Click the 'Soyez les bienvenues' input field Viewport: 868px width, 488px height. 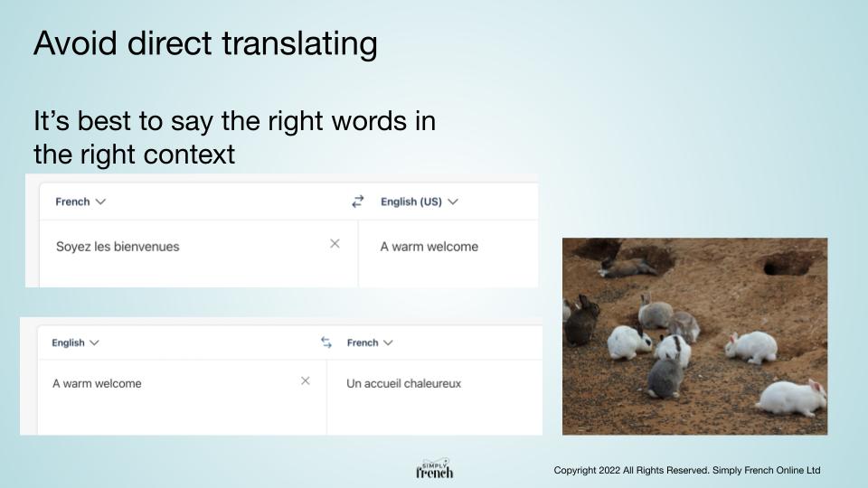(x=198, y=253)
